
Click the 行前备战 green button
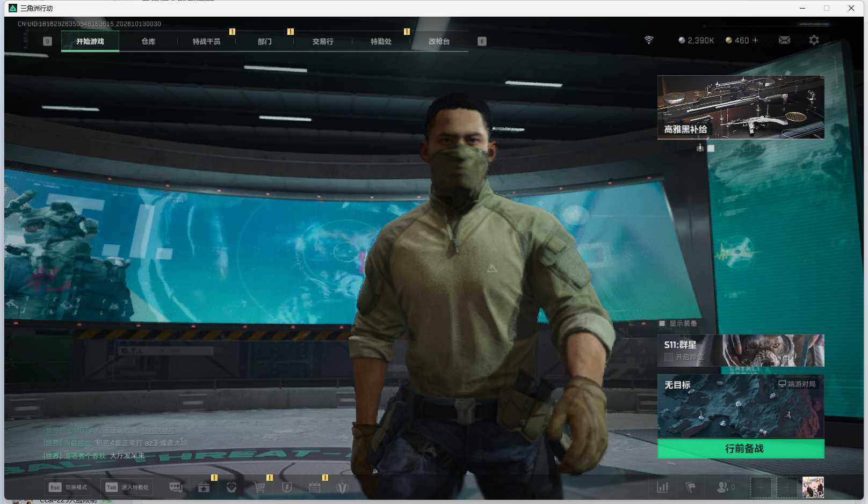click(x=741, y=448)
